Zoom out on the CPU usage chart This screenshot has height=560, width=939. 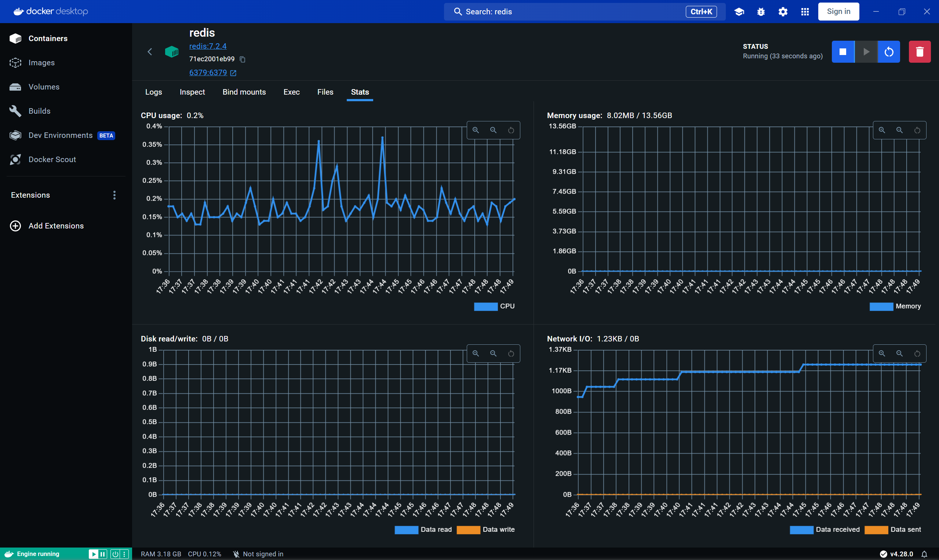[493, 130]
